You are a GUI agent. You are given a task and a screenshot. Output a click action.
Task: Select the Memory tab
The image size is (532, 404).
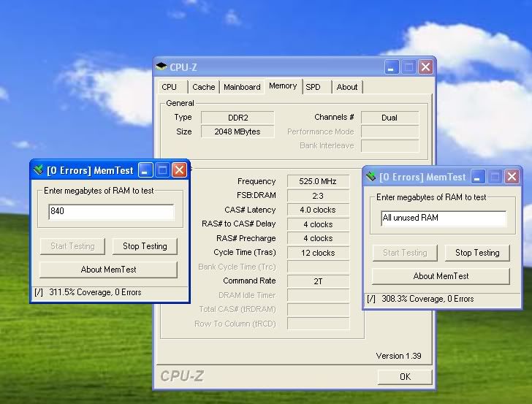[283, 85]
